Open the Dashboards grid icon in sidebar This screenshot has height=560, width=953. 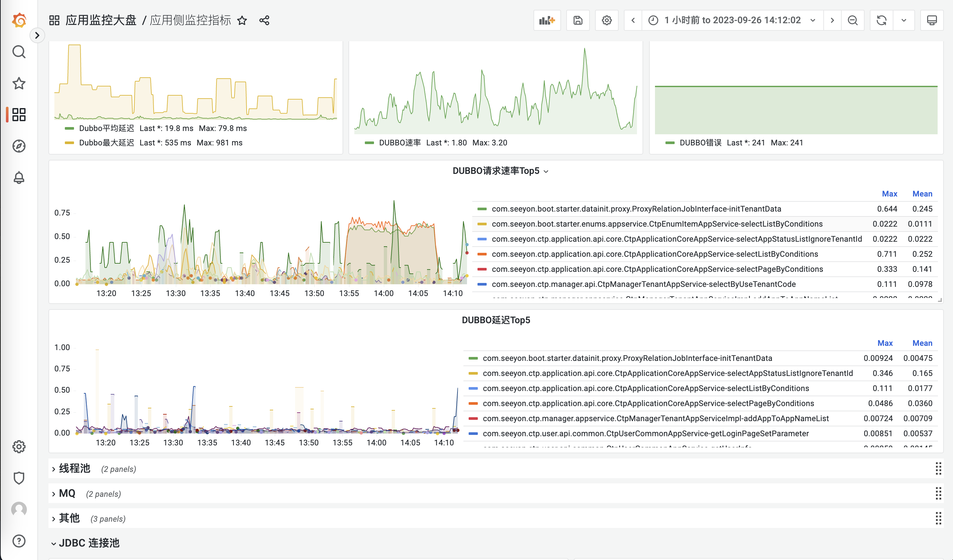coord(19,115)
